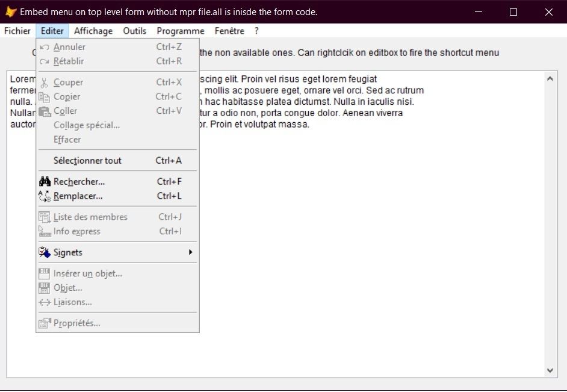This screenshot has width=567, height=392.
Task: Click the Liste des membres icon
Action: (43, 217)
